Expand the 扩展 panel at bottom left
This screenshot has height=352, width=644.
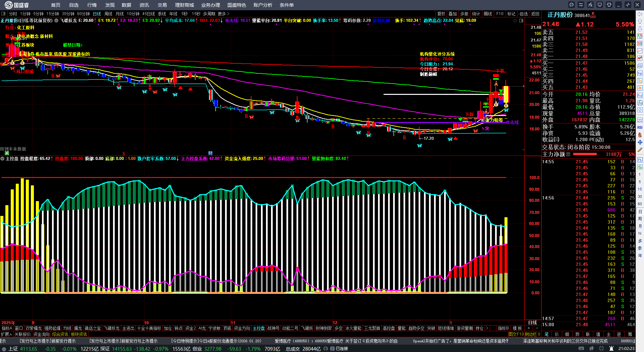(6, 334)
